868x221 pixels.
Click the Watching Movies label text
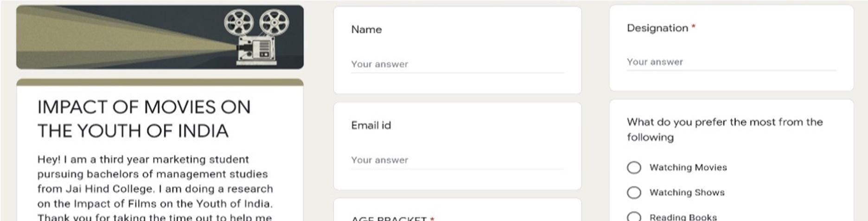click(688, 168)
